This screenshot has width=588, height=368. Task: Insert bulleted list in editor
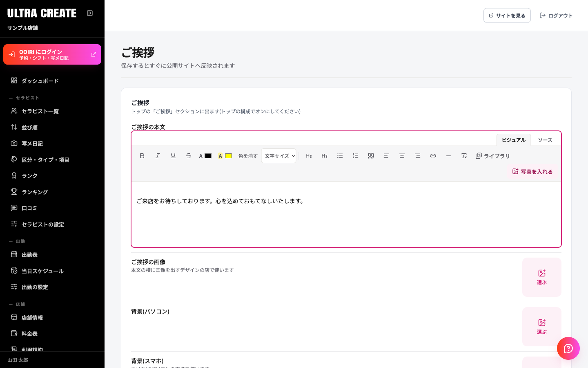340,156
